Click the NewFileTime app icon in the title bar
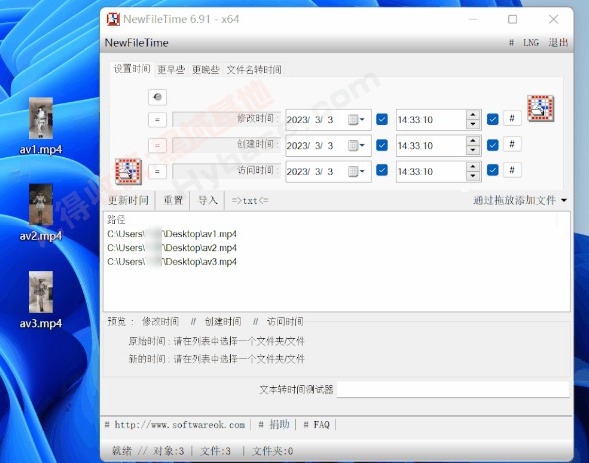 (x=113, y=19)
